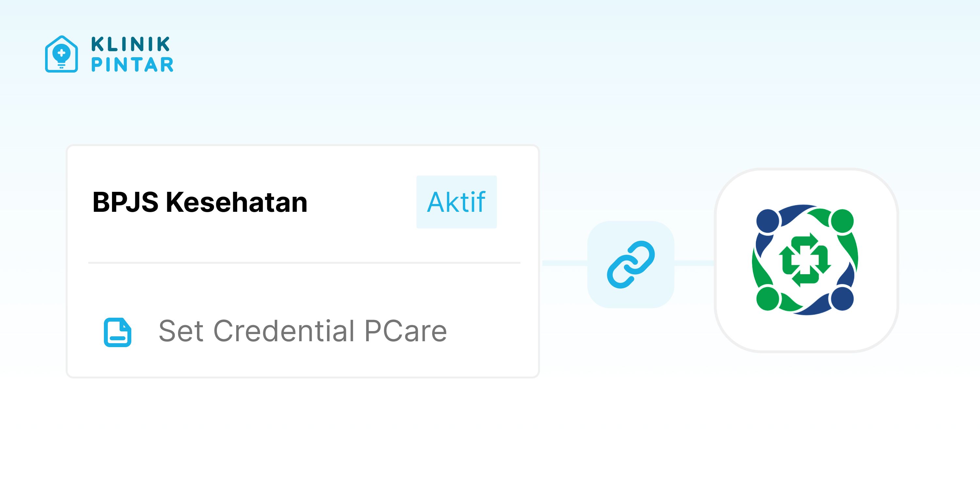The image size is (980, 504).
Task: Click the bottom-left green figure head of BPJS logo
Action: pos(768,299)
